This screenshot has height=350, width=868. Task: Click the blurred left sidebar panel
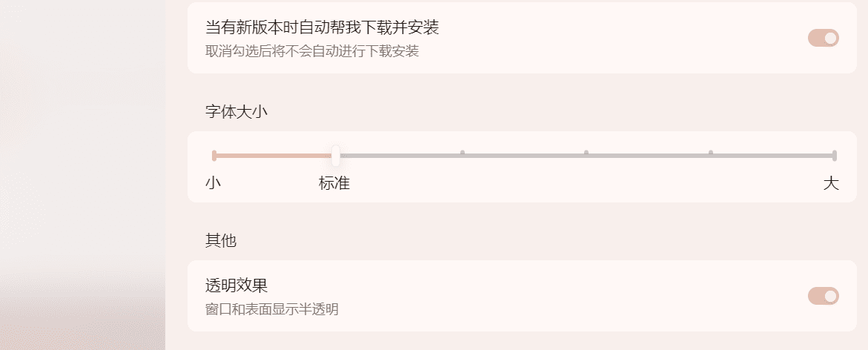coord(82,175)
